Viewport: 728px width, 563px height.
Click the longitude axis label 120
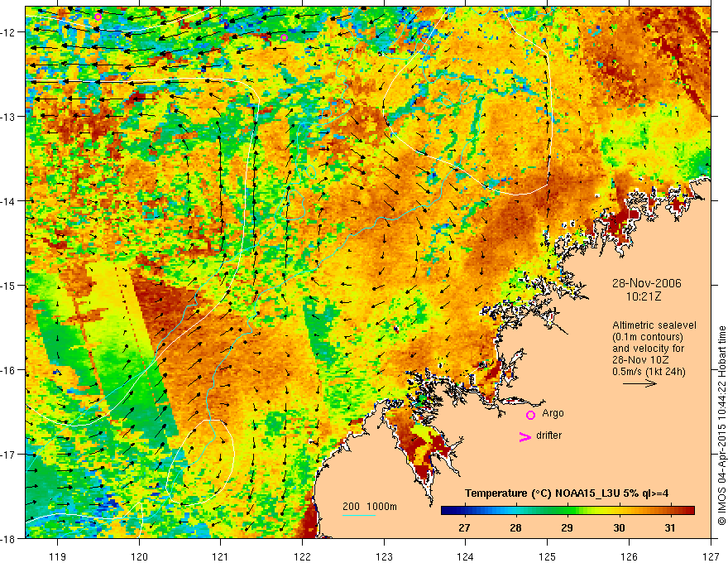point(139,556)
